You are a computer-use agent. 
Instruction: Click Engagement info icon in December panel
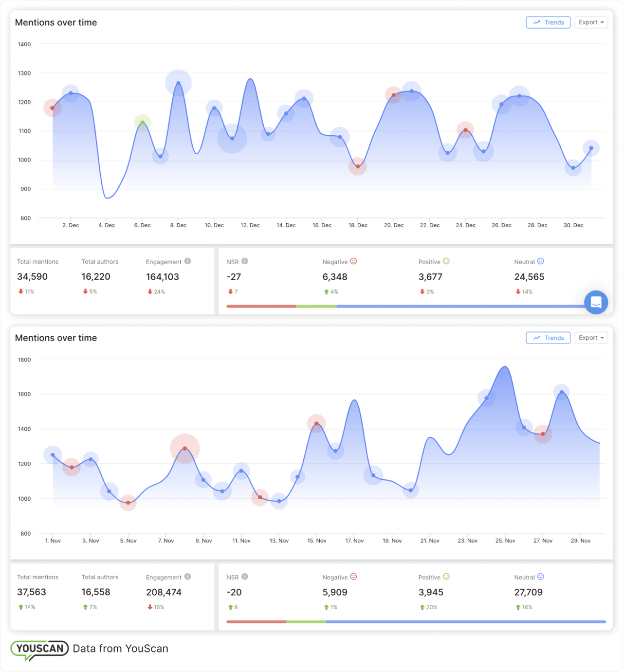pos(188,261)
